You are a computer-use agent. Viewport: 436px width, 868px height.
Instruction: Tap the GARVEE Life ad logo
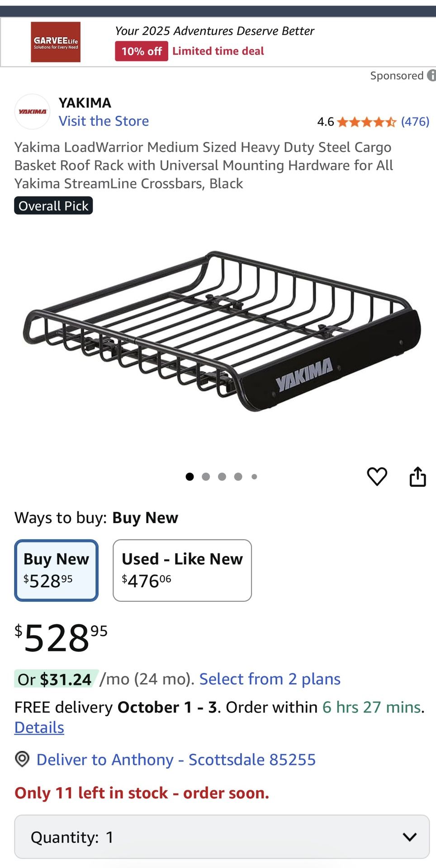56,42
